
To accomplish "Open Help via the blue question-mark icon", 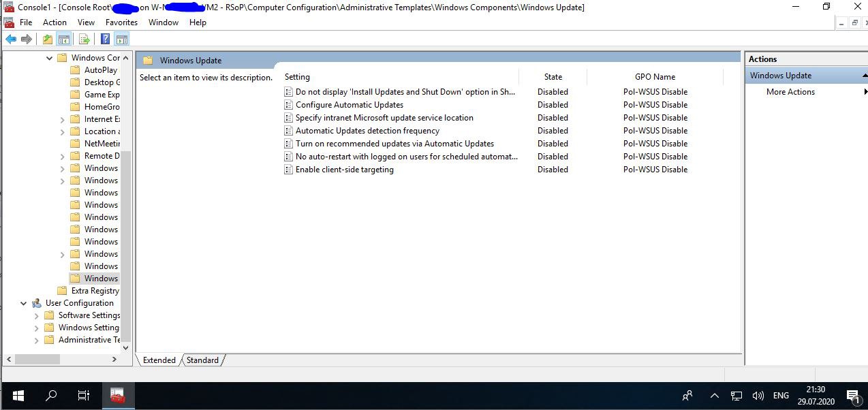I will pyautogui.click(x=106, y=39).
